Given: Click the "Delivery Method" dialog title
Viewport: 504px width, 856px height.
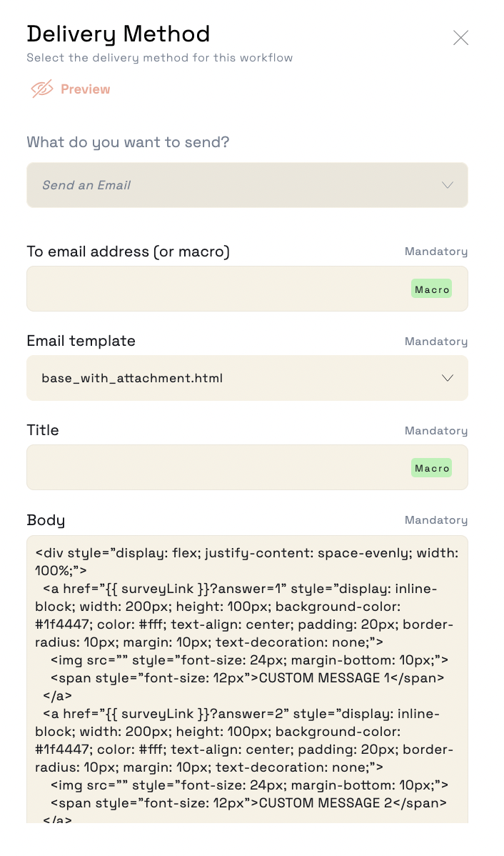Looking at the screenshot, I should point(119,34).
